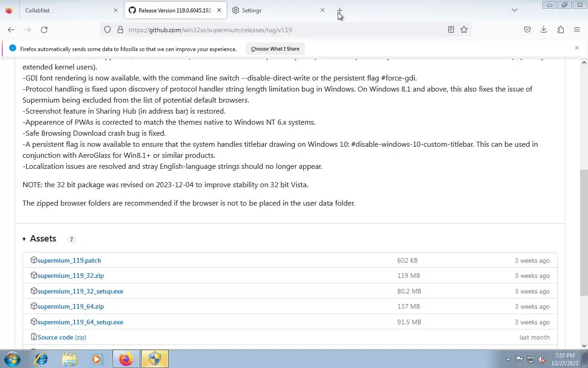The width and height of the screenshot is (588, 368).
Task: Download supermium_119_32.zip
Action: 71,276
